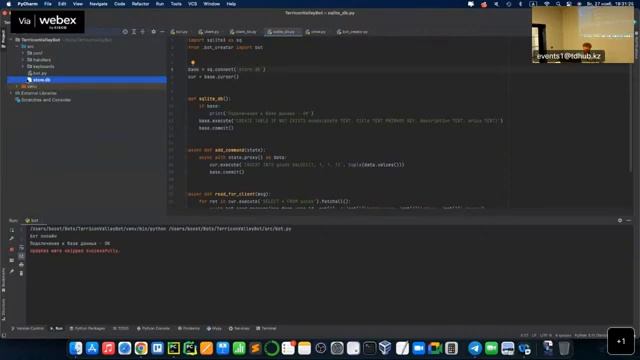The width and height of the screenshot is (640, 360).
Task: Expand External Libraries node
Action: coord(11,93)
